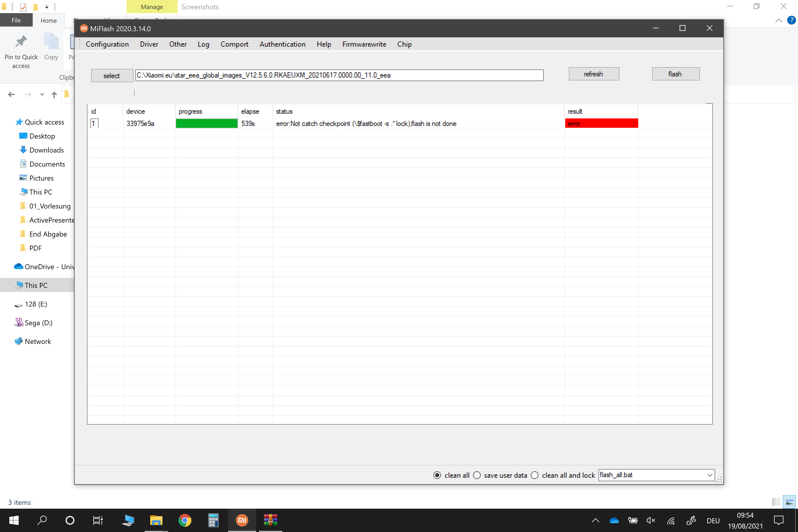Click the select button to choose firmware folder
The image size is (798, 532).
click(x=112, y=75)
